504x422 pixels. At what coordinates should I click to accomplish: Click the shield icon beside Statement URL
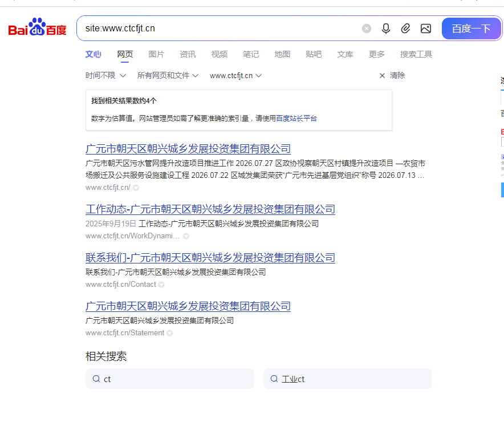pyautogui.click(x=170, y=333)
